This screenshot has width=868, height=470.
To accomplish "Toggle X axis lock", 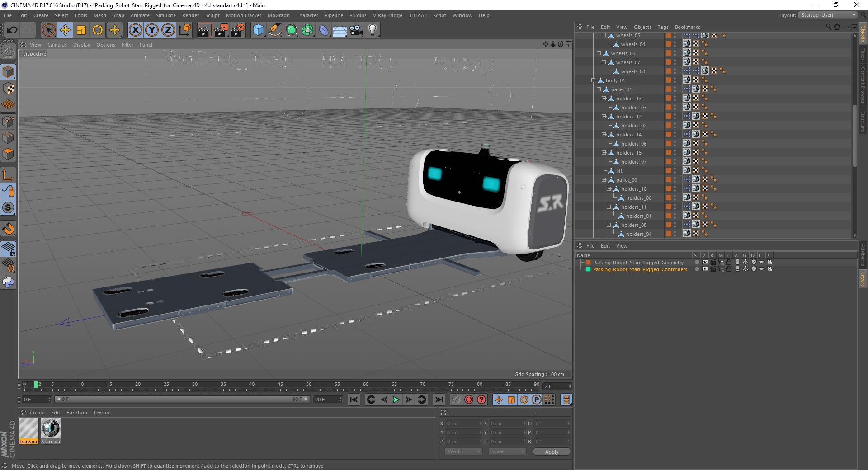I will [135, 30].
